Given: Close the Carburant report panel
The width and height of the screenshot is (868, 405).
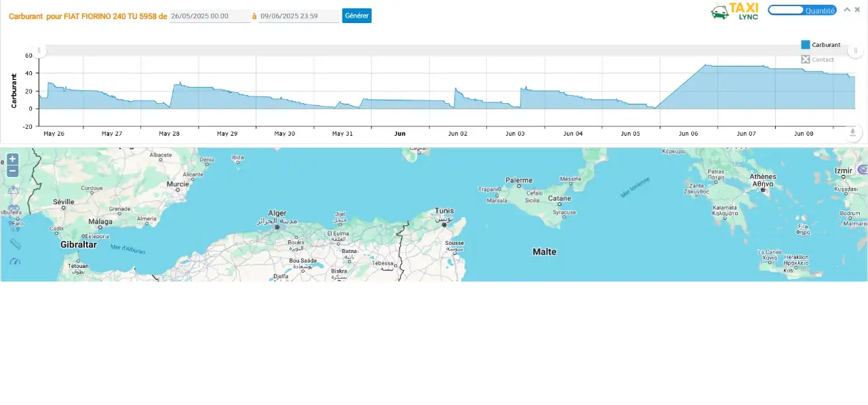Looking at the screenshot, I should click(x=857, y=9).
